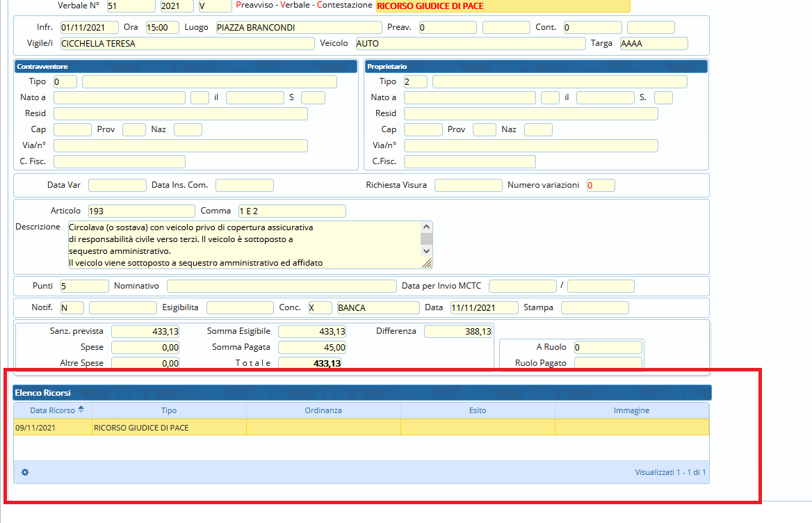Click the Description resize handle corner

click(427, 263)
